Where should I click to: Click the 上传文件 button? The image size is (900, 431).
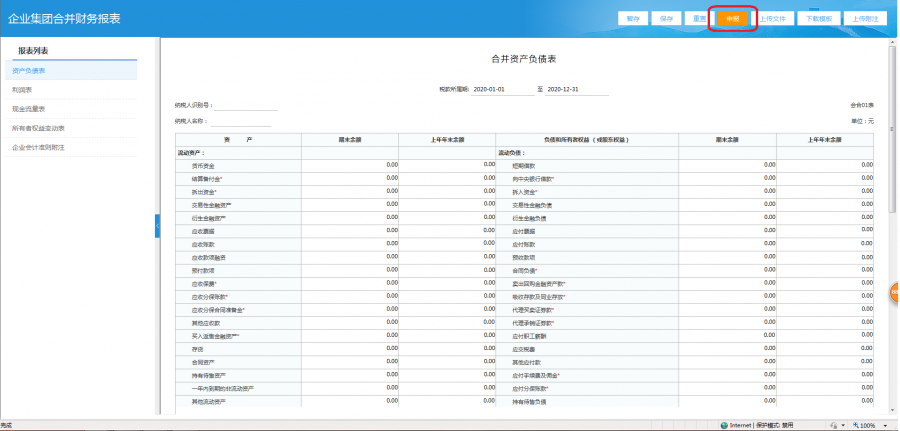coord(773,18)
